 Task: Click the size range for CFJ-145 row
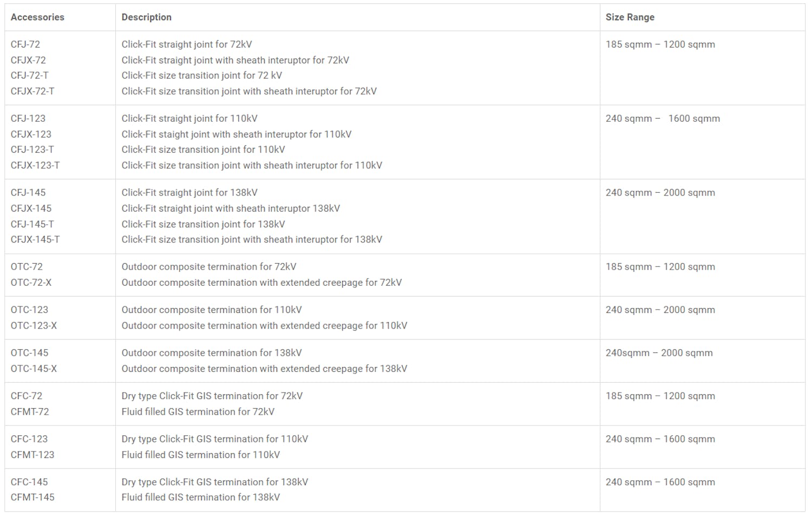[660, 193]
